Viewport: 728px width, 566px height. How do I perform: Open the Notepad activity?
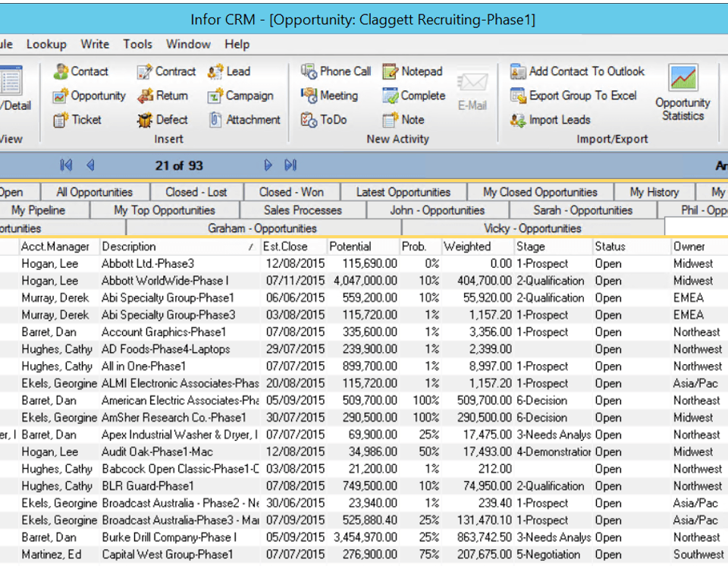[413, 71]
